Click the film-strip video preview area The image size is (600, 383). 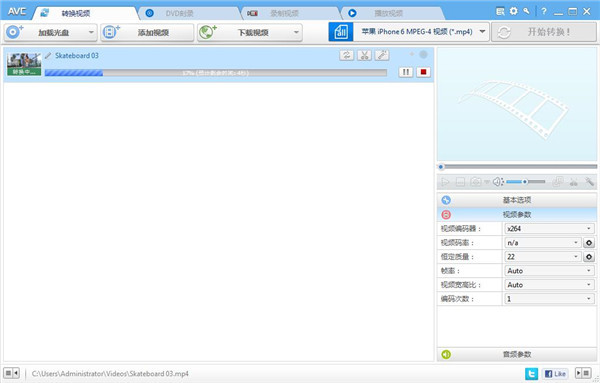tap(517, 104)
